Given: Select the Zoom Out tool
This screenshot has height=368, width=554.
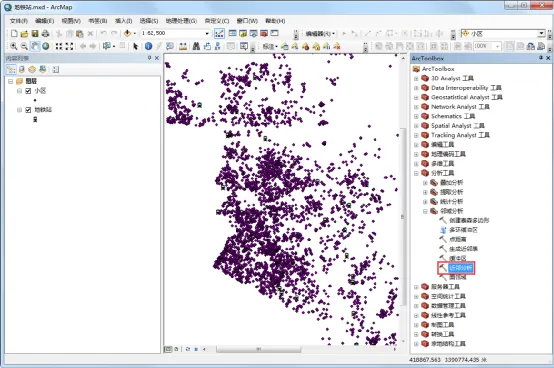Looking at the screenshot, I should tap(24, 46).
